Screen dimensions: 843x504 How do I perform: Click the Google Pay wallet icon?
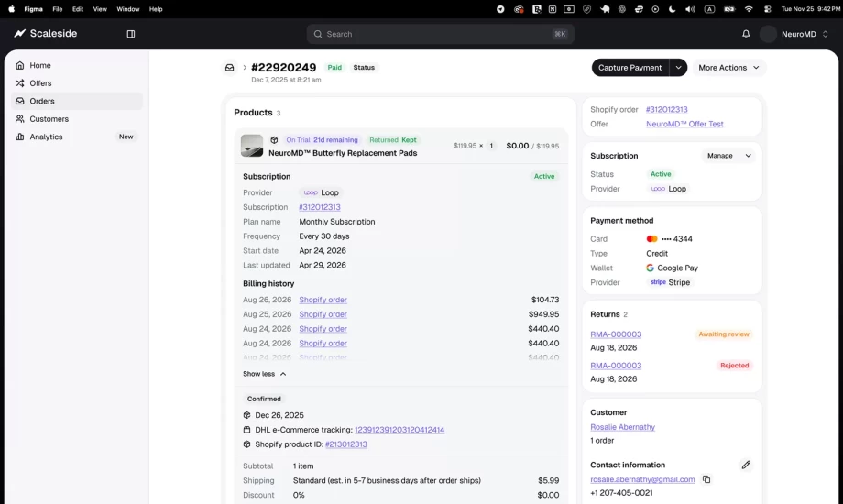pos(650,268)
